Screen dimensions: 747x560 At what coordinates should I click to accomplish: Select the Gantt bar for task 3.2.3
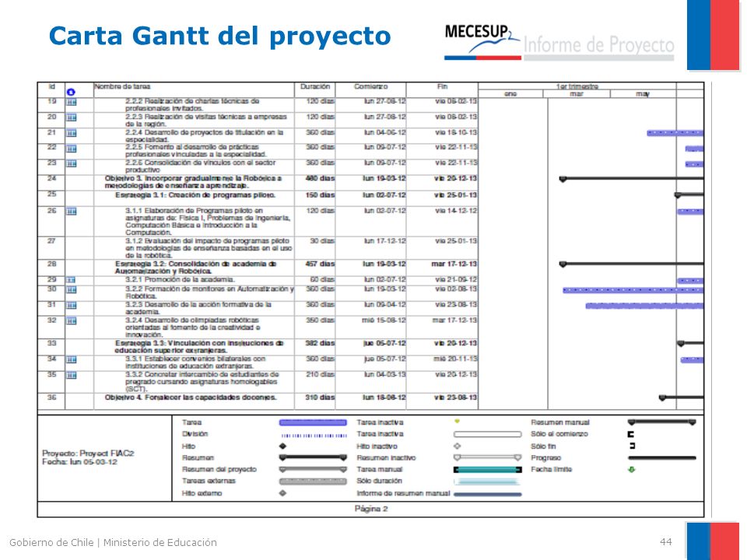[x=644, y=306]
